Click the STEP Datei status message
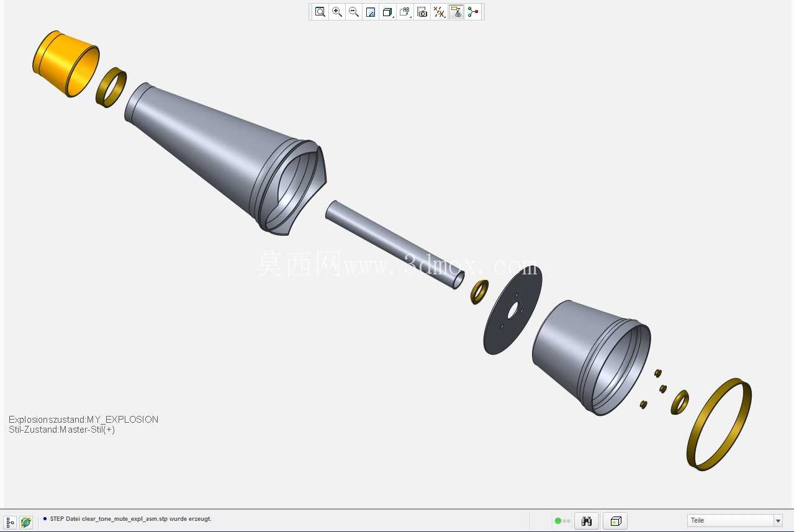 pos(131,519)
